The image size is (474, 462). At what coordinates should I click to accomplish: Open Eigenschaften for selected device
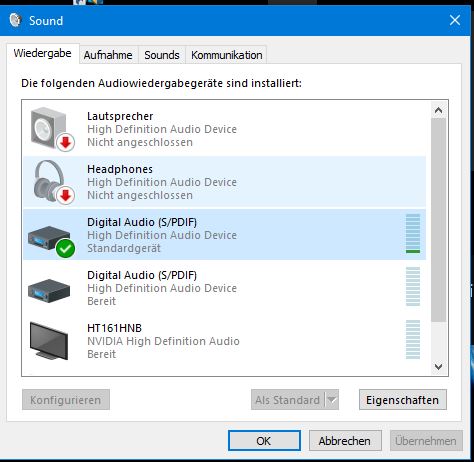click(403, 400)
